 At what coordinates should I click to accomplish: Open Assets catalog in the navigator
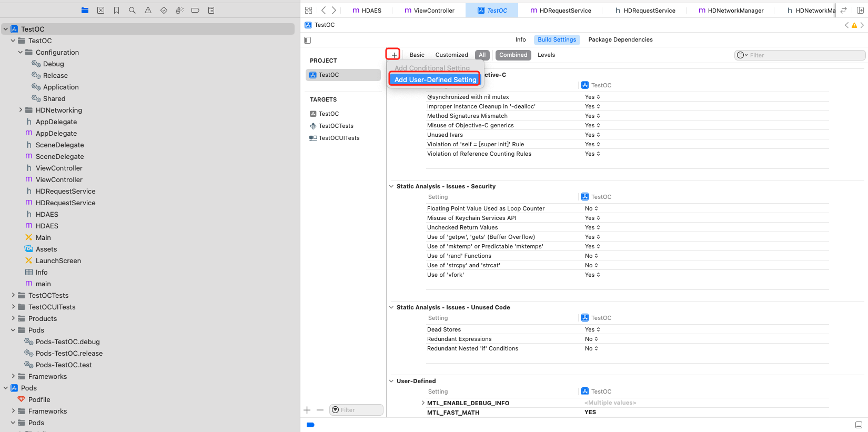point(46,249)
